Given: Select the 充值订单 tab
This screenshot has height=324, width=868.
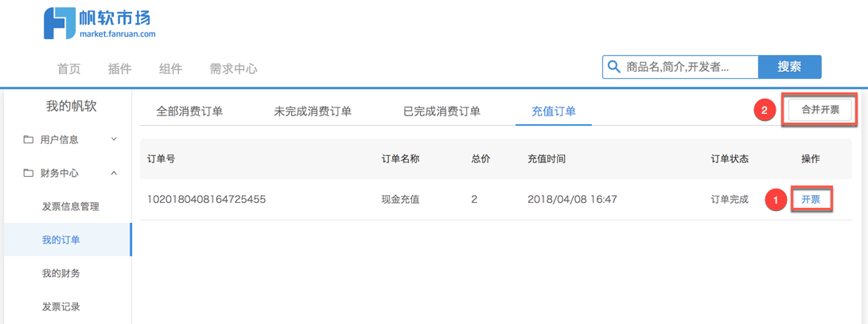Looking at the screenshot, I should click(554, 111).
